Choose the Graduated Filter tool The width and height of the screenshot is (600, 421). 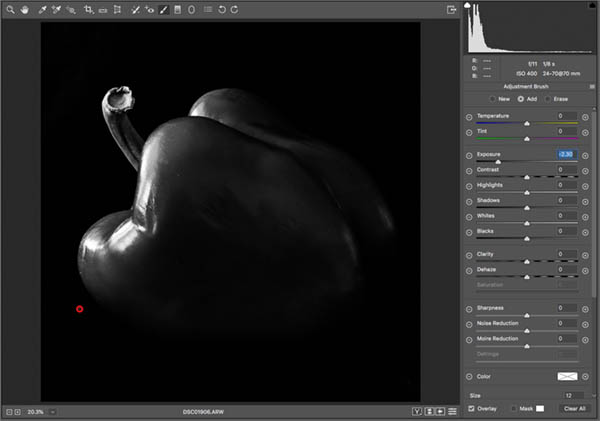[x=177, y=9]
